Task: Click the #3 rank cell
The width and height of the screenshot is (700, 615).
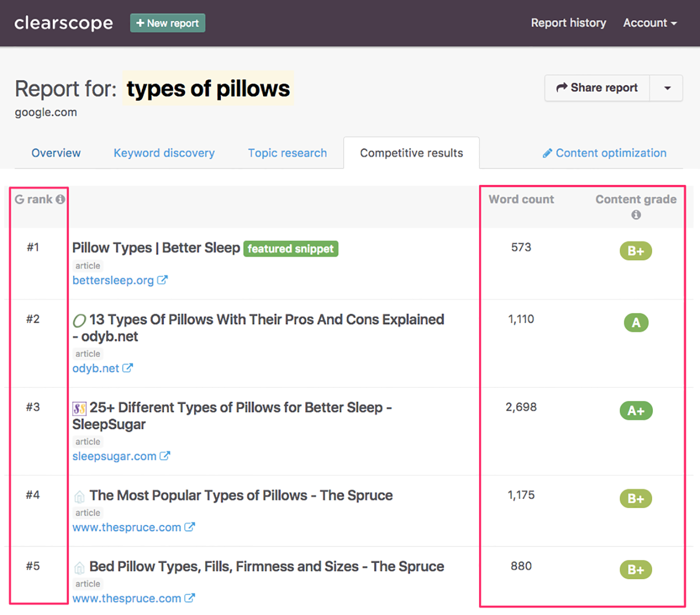Action: [33, 407]
